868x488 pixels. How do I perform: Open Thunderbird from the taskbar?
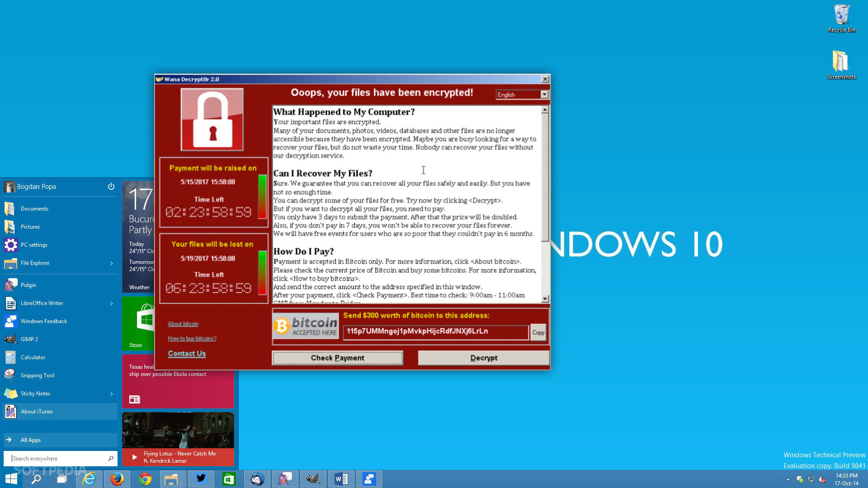[257, 479]
